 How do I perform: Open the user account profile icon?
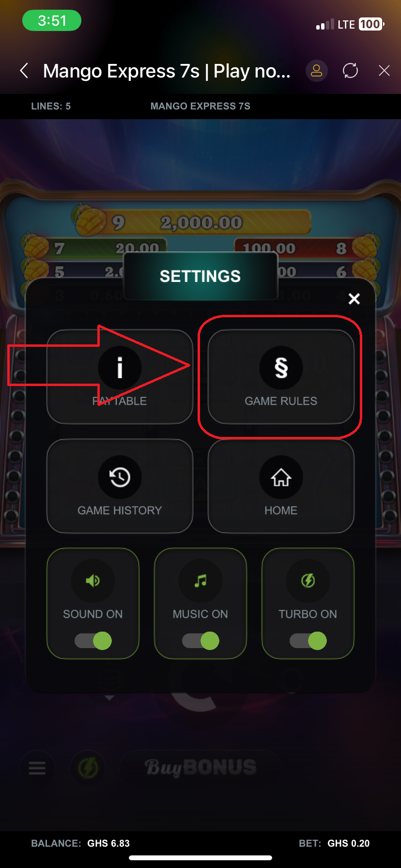pyautogui.click(x=316, y=71)
